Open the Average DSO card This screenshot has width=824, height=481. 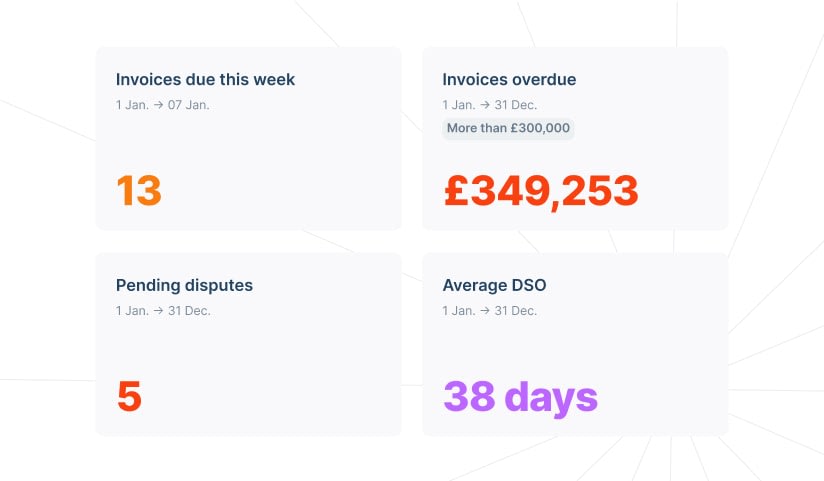tap(575, 344)
